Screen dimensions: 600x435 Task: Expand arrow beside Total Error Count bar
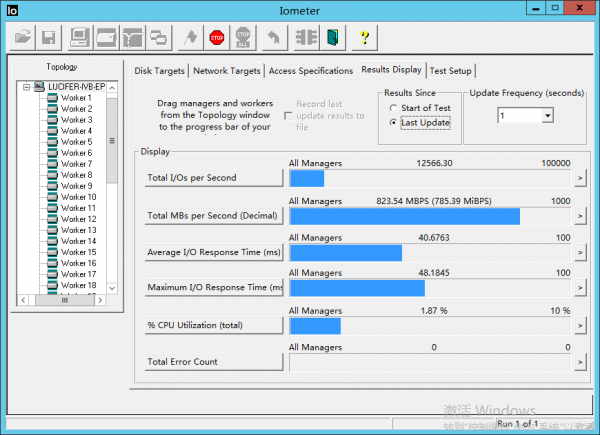point(580,362)
